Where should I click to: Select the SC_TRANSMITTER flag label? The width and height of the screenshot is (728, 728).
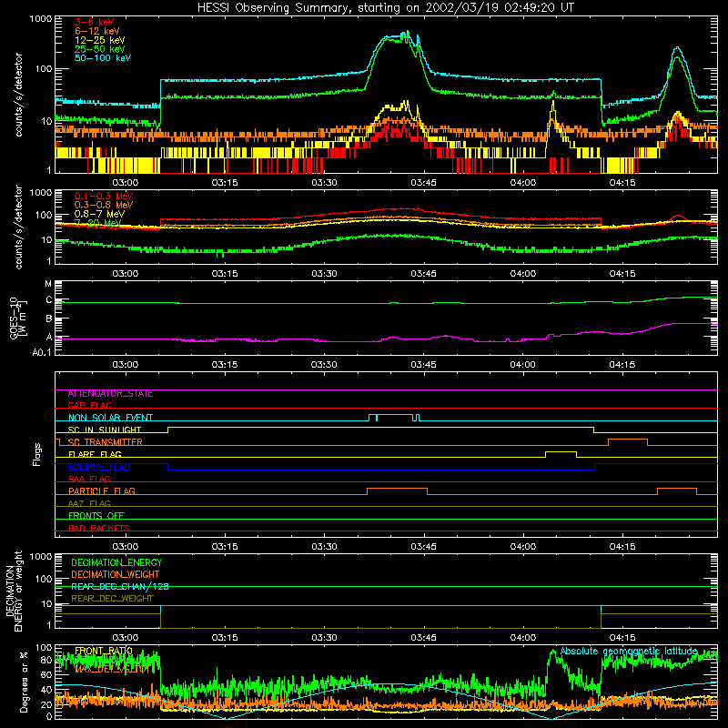(x=105, y=442)
